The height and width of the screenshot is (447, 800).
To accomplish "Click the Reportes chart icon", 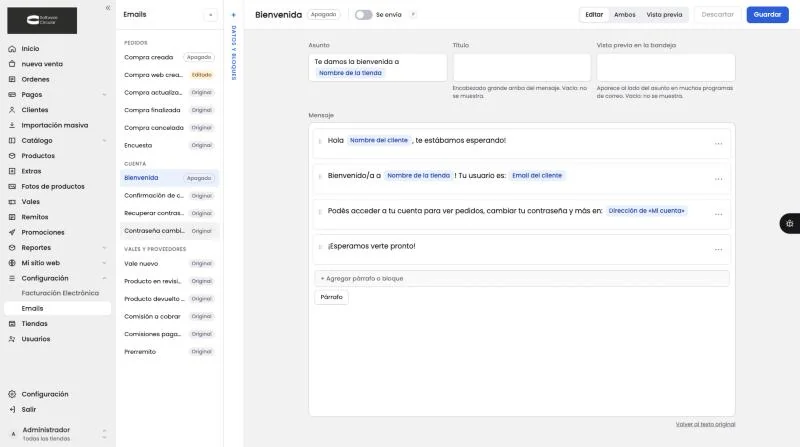I will 12,247.
